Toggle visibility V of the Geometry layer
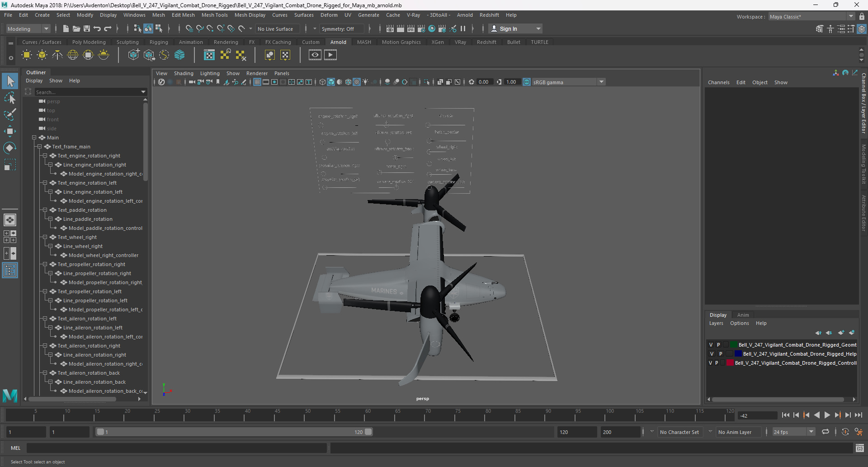This screenshot has height=467, width=868. pos(711,345)
